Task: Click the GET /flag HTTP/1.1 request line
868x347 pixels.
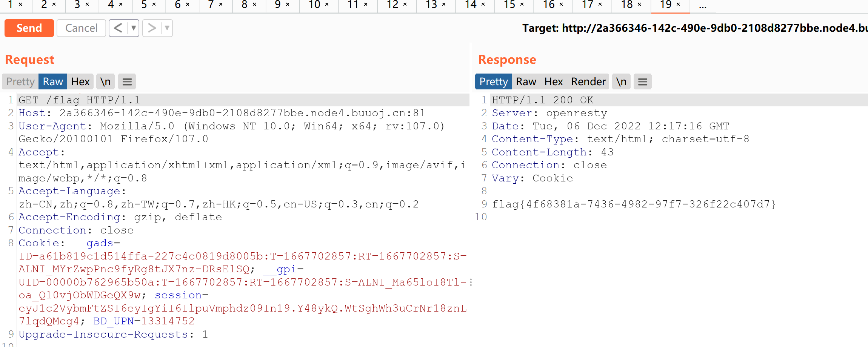Action: click(79, 100)
